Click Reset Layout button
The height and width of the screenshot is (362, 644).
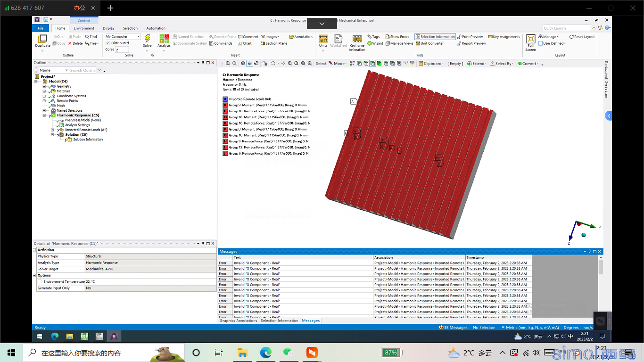[x=582, y=37]
